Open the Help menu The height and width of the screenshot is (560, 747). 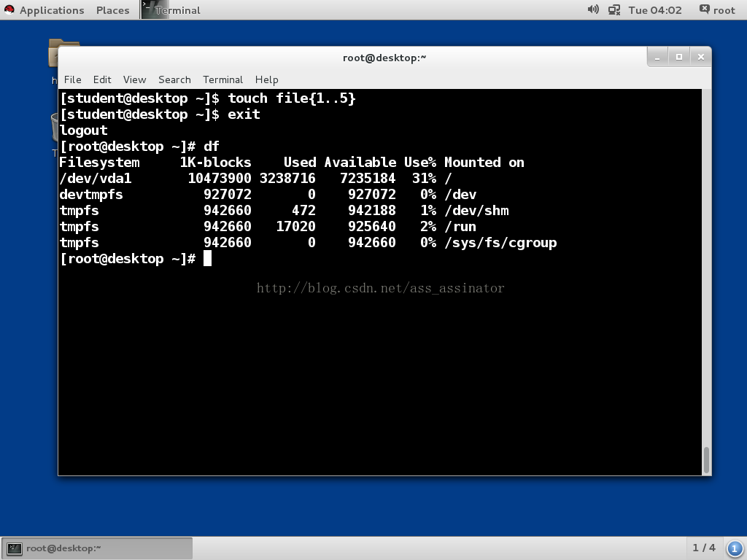[266, 79]
